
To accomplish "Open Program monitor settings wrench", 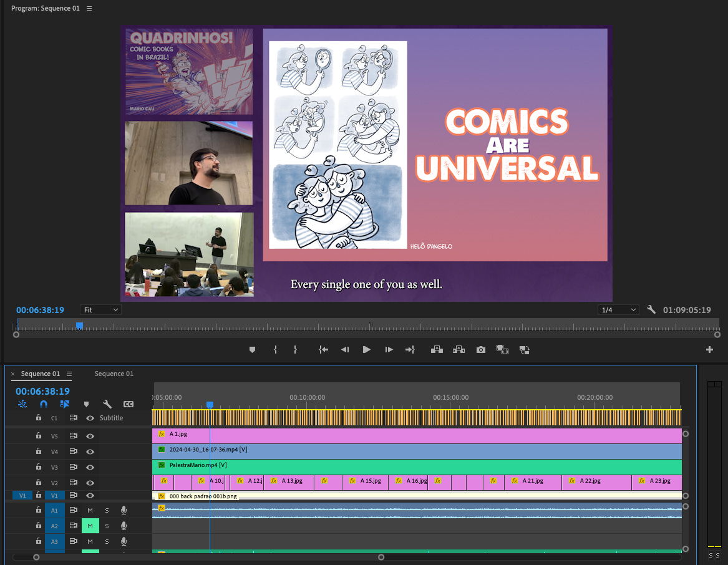I will tap(651, 310).
